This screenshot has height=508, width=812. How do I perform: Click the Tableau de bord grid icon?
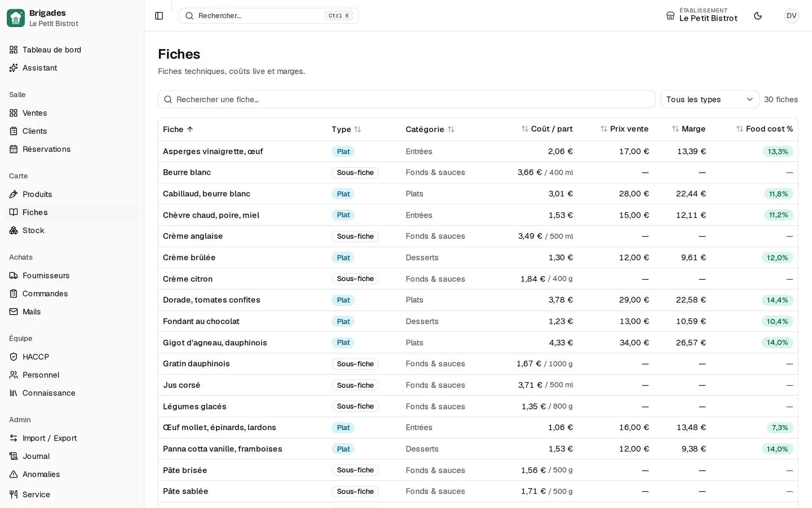tap(14, 50)
